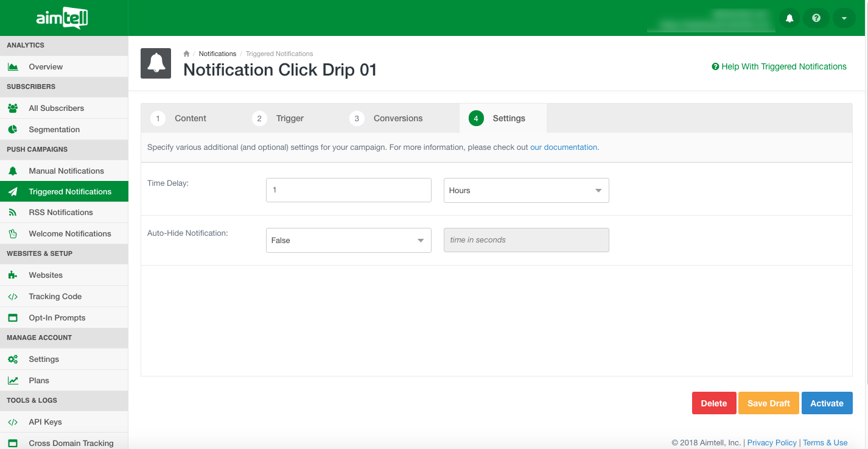Open the Hours time unit dropdown
This screenshot has width=868, height=449.
point(526,191)
